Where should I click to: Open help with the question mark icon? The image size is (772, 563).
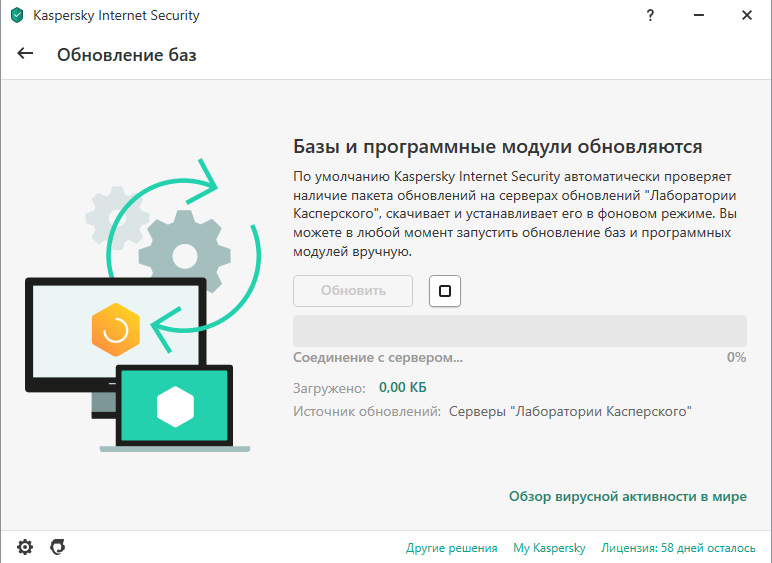pyautogui.click(x=650, y=16)
